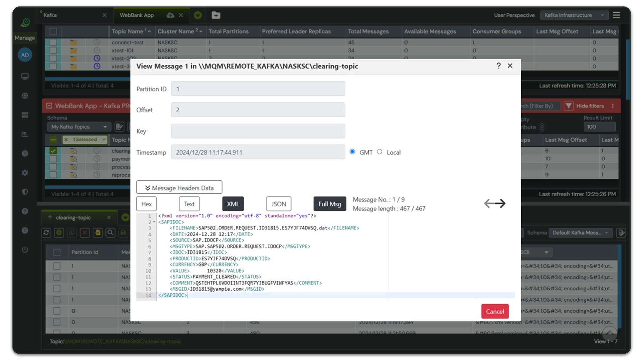
Task: Go to previous message with left arrow
Action: coord(489,203)
